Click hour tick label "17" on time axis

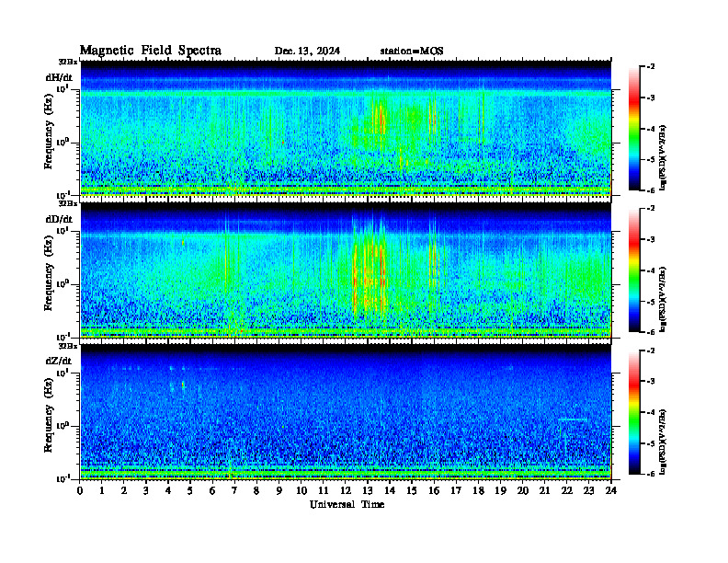(x=456, y=490)
